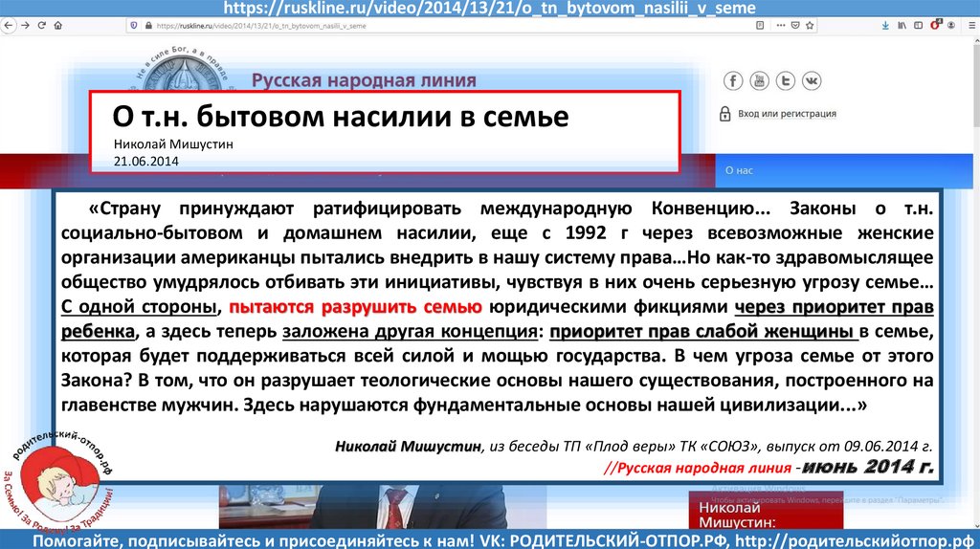The width and height of the screenshot is (980, 549).
Task: Open the downloads arrow icon
Action: pos(885,26)
